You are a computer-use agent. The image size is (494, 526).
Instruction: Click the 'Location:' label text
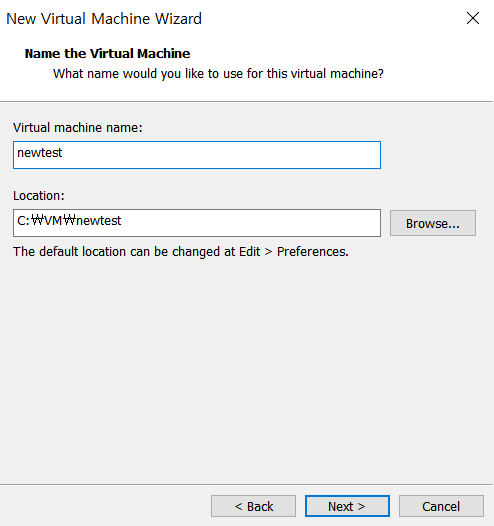point(39,196)
